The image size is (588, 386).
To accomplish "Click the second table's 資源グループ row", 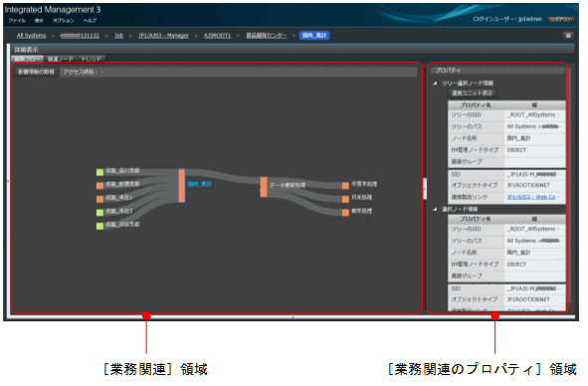I will 506,277.
